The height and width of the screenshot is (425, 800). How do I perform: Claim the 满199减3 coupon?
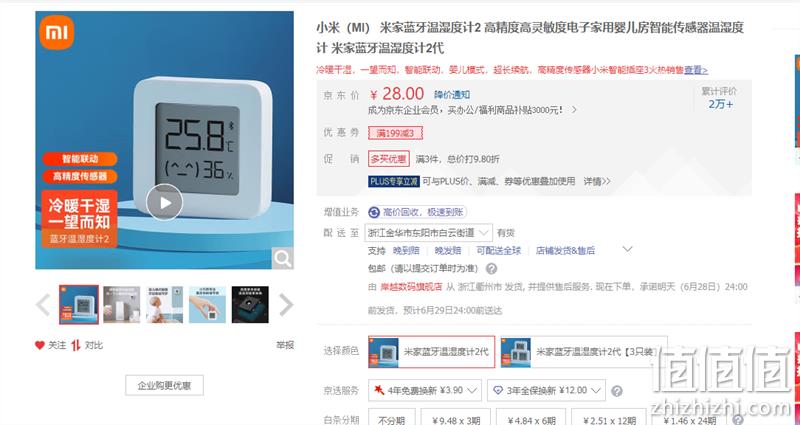pos(395,133)
